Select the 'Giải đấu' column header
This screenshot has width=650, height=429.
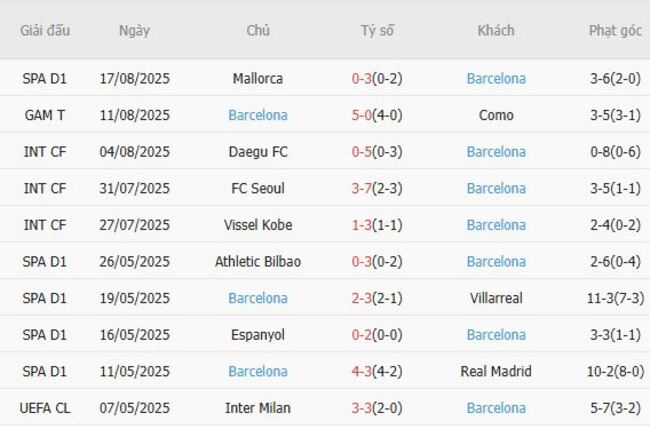(45, 30)
